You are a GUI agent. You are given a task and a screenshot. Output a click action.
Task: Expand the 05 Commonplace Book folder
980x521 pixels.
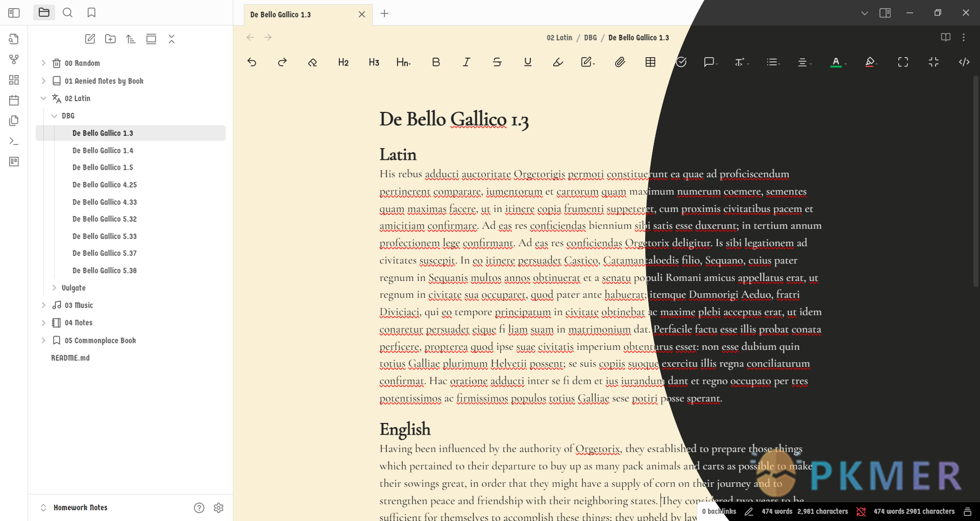coord(43,340)
